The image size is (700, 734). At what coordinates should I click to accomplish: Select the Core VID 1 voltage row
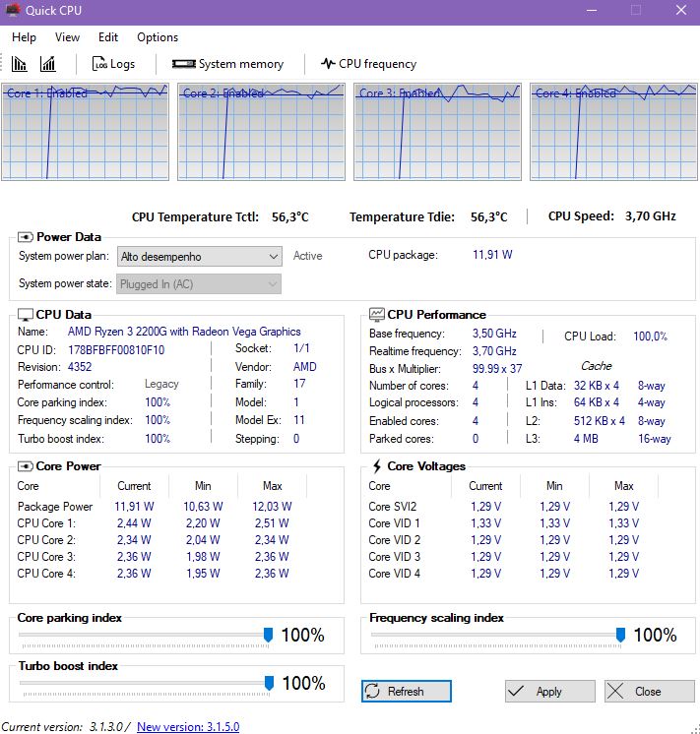pyautogui.click(x=504, y=523)
